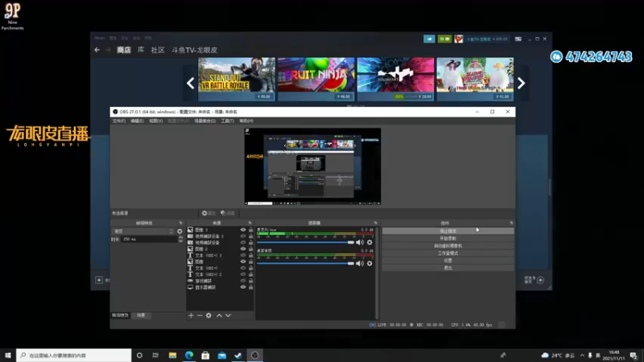Toggle the lock on source 图像 3
This screenshot has height=362, width=644.
tap(250, 230)
